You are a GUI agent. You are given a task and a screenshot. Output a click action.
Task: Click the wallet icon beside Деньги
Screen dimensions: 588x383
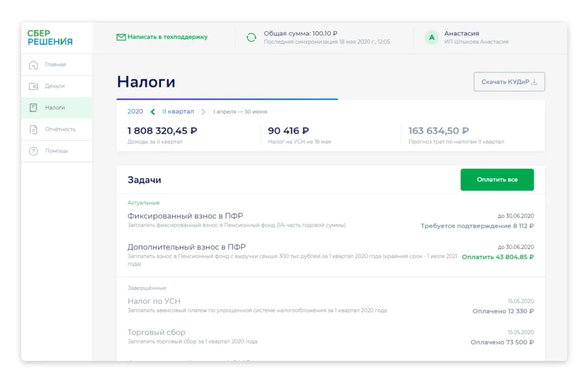33,86
